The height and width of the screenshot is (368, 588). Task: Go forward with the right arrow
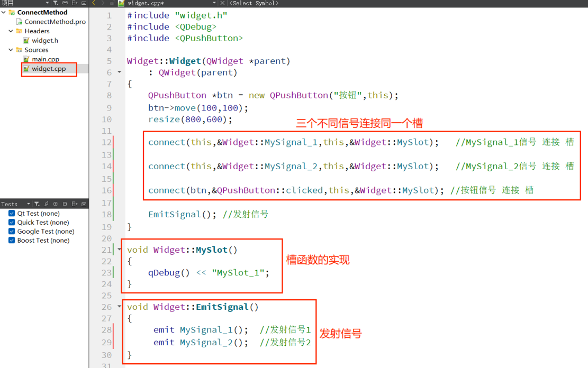(x=103, y=3)
